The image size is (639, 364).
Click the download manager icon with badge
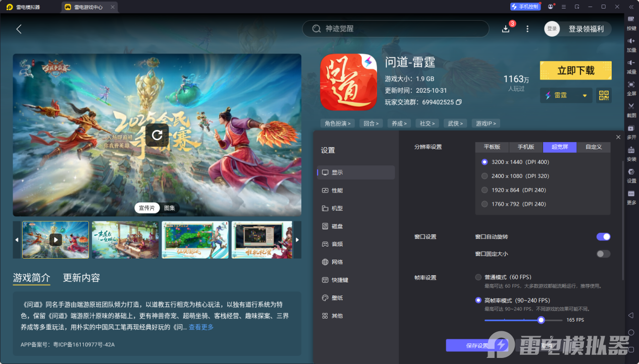[506, 29]
